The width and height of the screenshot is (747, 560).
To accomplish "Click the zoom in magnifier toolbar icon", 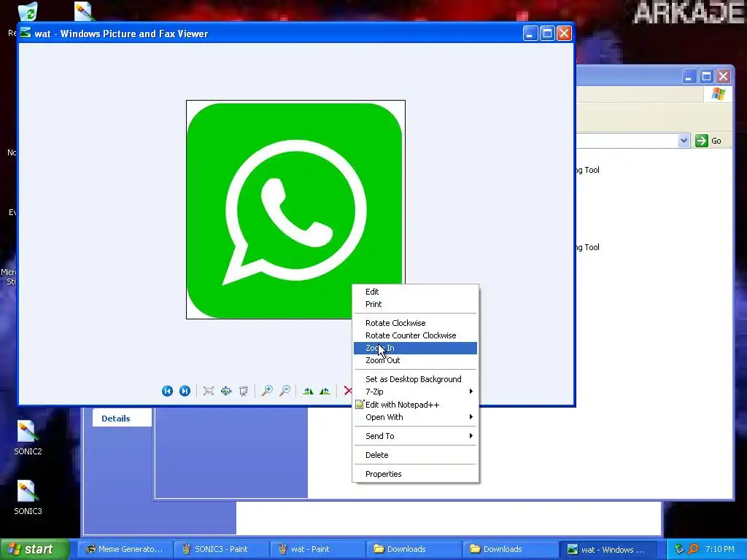I will click(x=267, y=391).
